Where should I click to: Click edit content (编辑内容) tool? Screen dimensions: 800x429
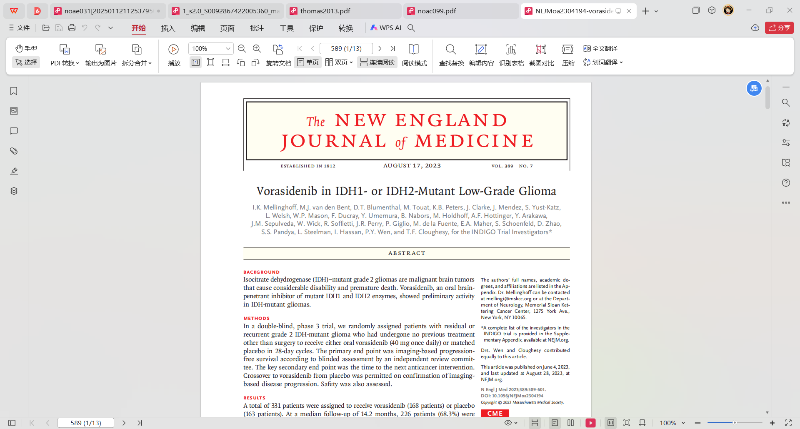click(481, 55)
